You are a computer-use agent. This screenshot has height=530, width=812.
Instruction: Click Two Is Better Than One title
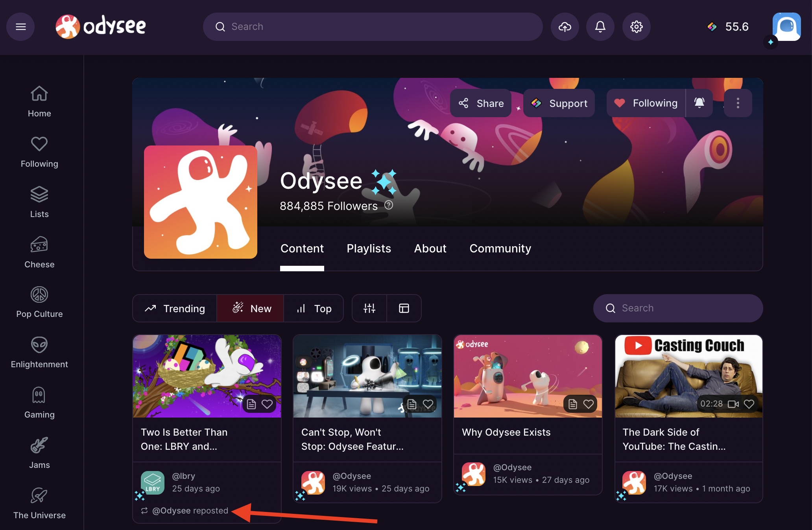pyautogui.click(x=184, y=439)
